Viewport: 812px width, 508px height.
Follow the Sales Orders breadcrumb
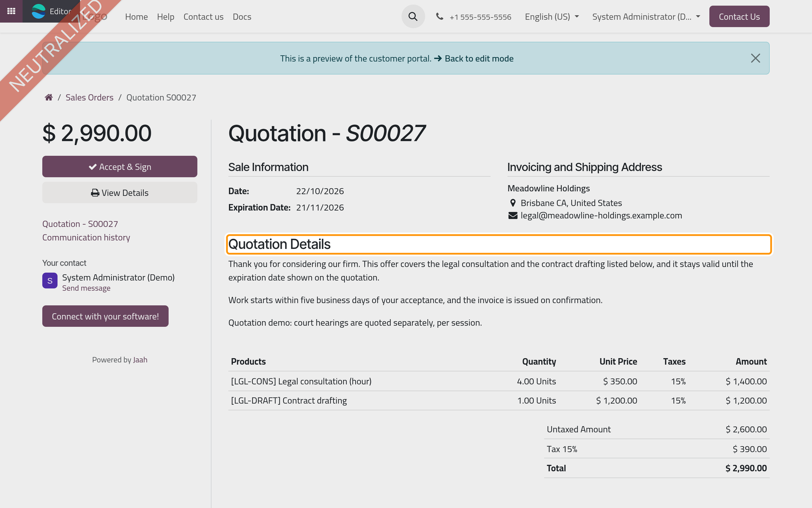(x=89, y=97)
